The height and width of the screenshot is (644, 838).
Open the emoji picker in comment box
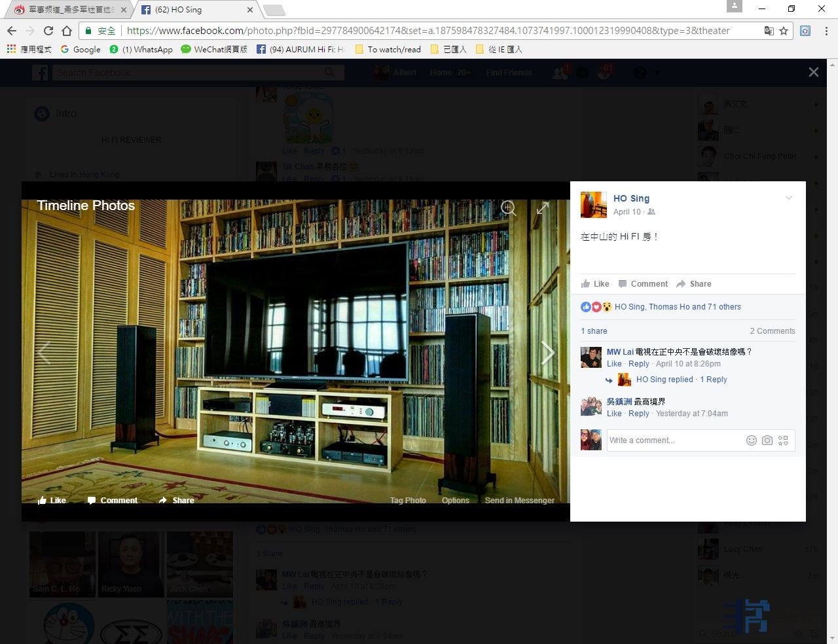coord(752,440)
